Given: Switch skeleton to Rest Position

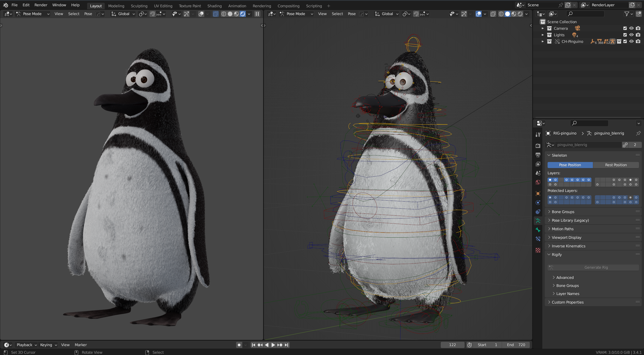Looking at the screenshot, I should (x=616, y=165).
